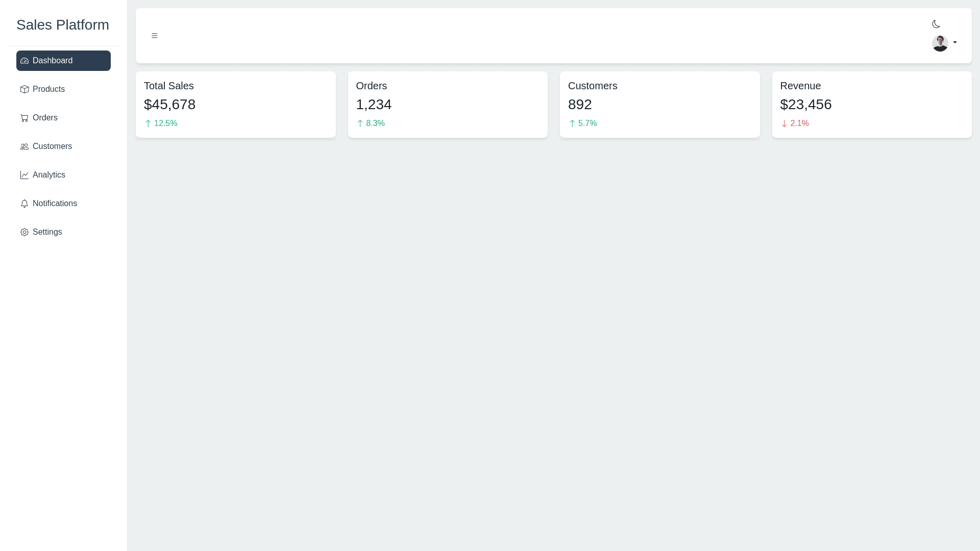Click the Notifications bell icon
This screenshot has height=551, width=980.
pyautogui.click(x=24, y=204)
